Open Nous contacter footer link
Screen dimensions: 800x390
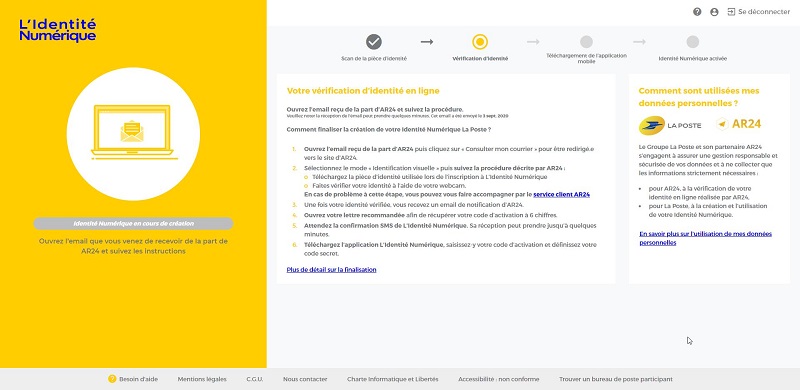[x=305, y=379]
